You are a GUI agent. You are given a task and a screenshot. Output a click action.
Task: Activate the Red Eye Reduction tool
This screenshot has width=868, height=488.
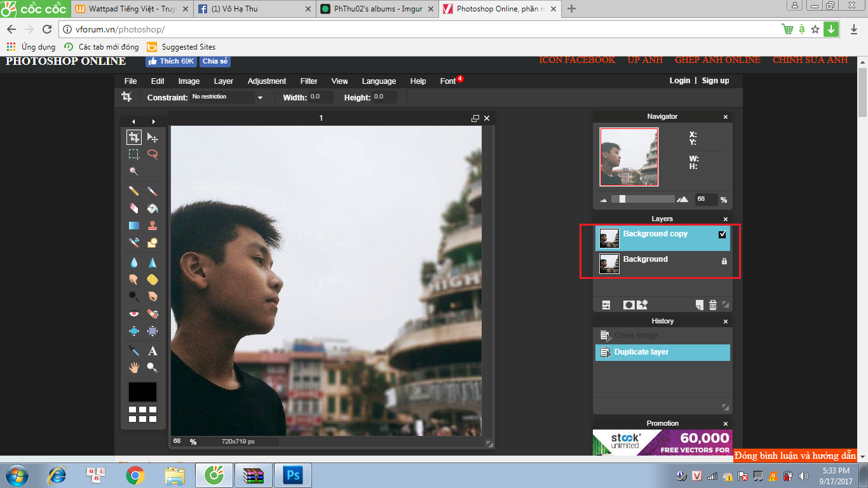133,313
